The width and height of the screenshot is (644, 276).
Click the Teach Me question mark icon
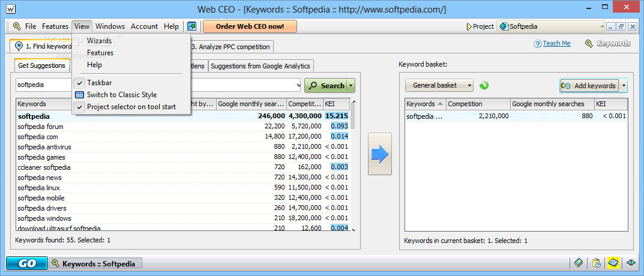point(538,44)
